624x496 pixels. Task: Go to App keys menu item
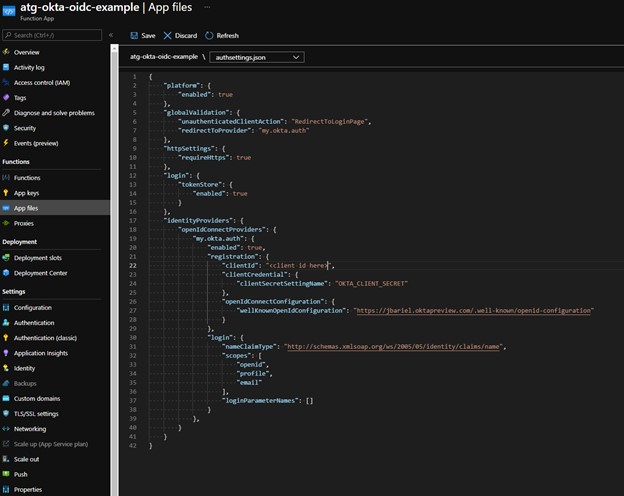click(26, 192)
